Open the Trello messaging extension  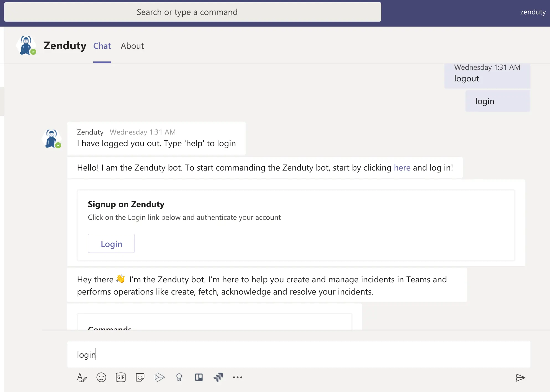pos(199,377)
